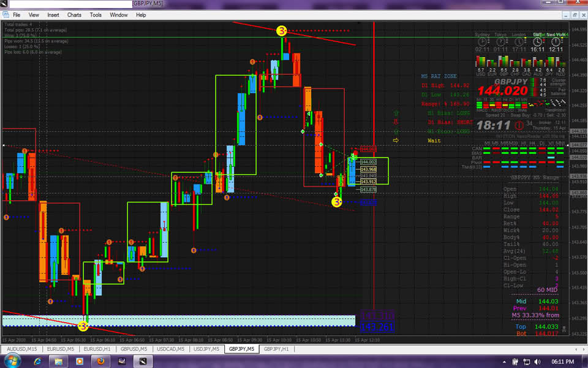Click the 06:11 PM taskbar clock

(562, 362)
